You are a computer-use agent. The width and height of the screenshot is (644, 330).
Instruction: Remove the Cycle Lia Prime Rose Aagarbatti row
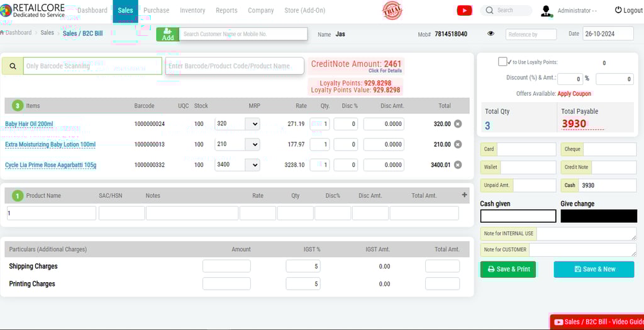(x=458, y=165)
